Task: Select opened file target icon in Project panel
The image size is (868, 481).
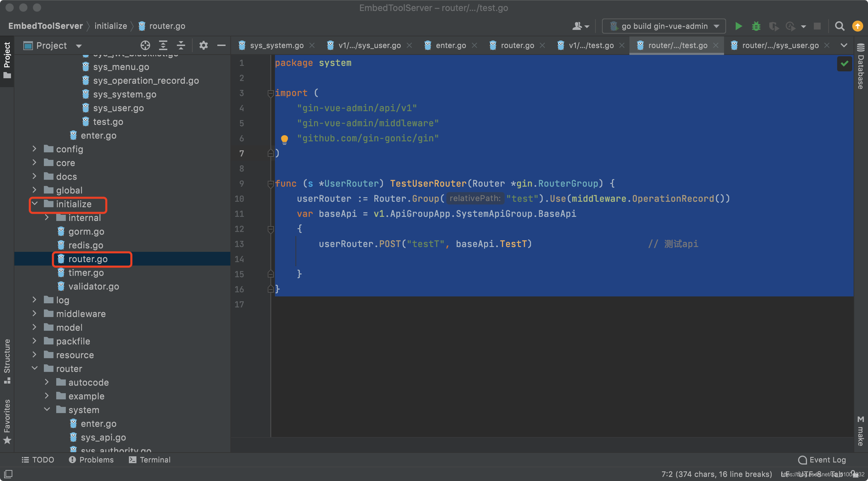Action: [145, 45]
